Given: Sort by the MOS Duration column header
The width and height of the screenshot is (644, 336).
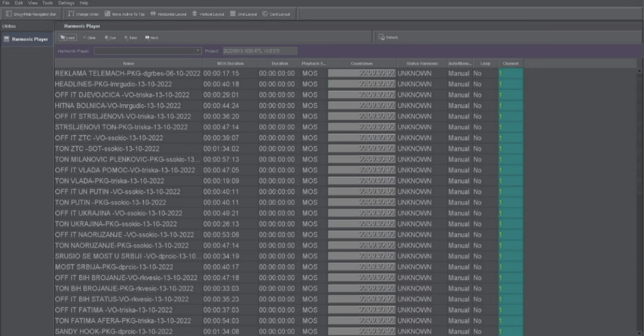Looking at the screenshot, I should tap(230, 63).
